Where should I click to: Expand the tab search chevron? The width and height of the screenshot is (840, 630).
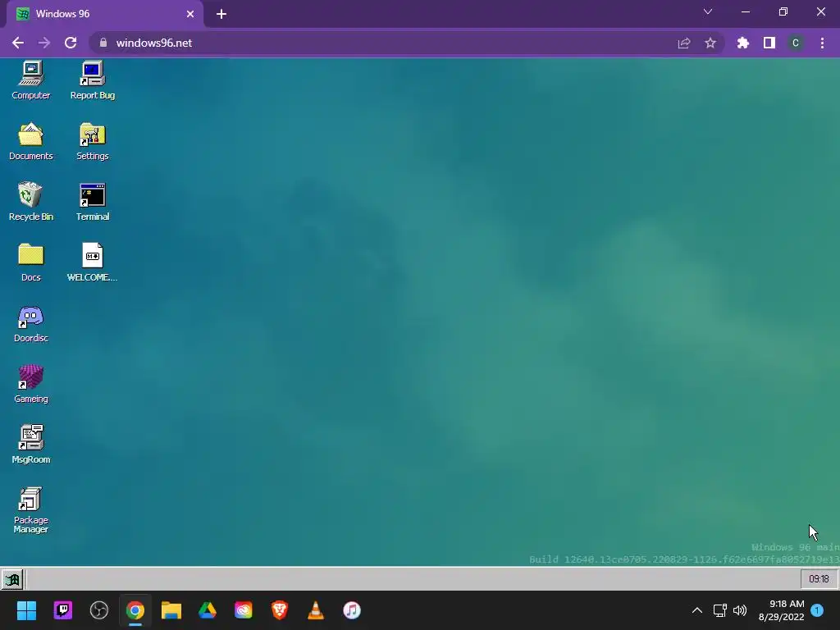[708, 11]
